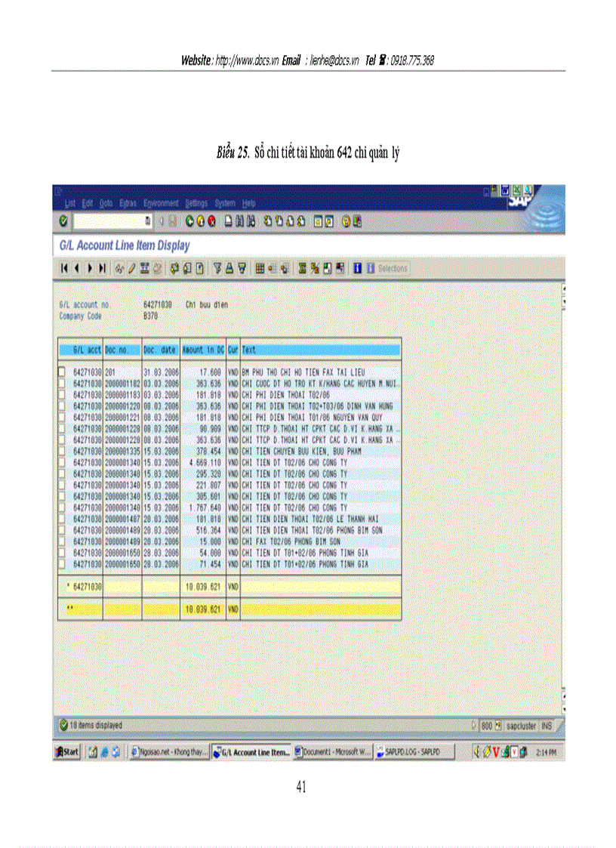Select the Change pencil icon
The height and width of the screenshot is (848, 616).
click(131, 268)
